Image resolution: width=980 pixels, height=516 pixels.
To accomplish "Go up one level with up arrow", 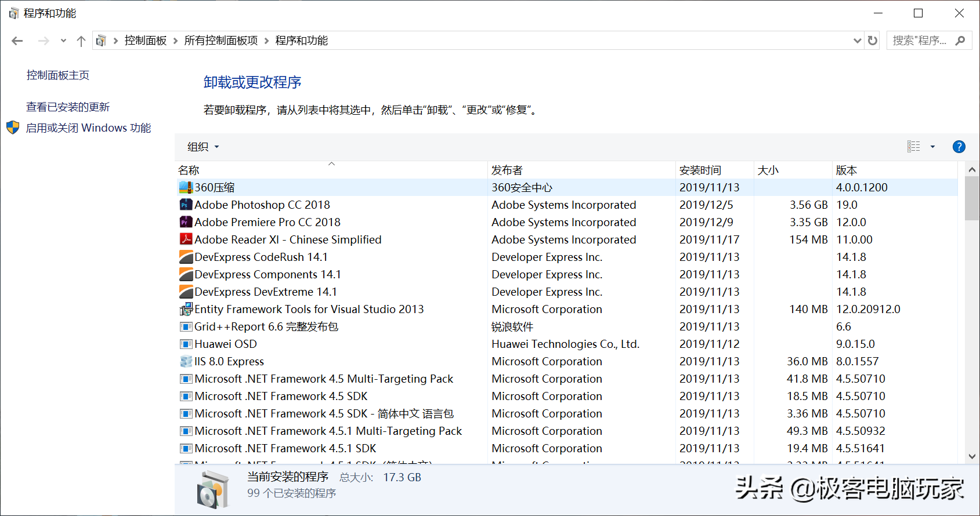I will (81, 41).
